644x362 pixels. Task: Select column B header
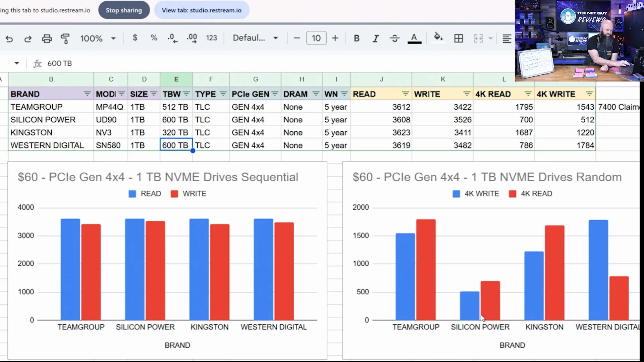[51, 79]
